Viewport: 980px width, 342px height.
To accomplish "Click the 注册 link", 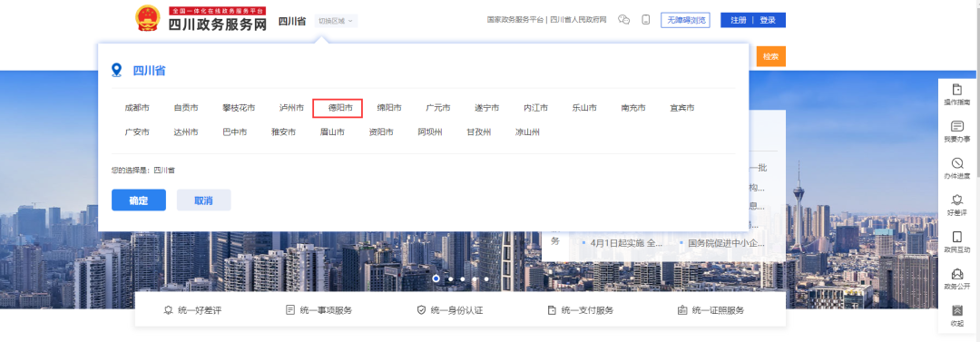I will tap(738, 20).
